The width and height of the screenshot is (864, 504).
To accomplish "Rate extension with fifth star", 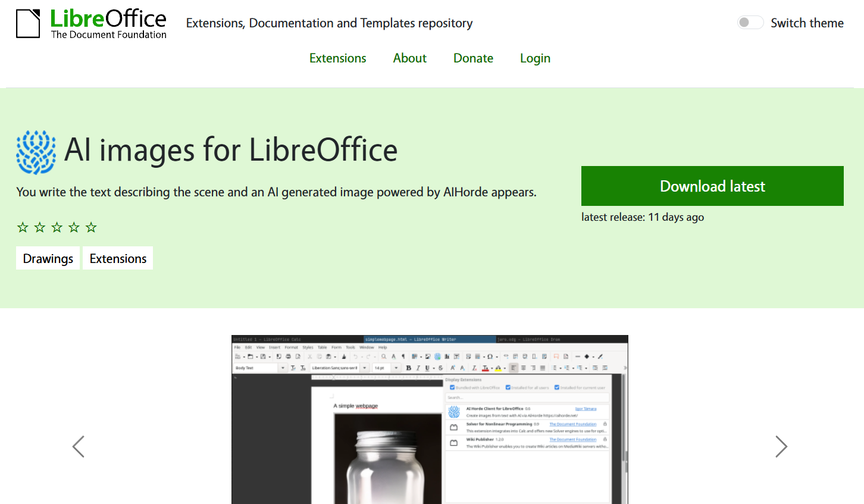I will click(91, 227).
